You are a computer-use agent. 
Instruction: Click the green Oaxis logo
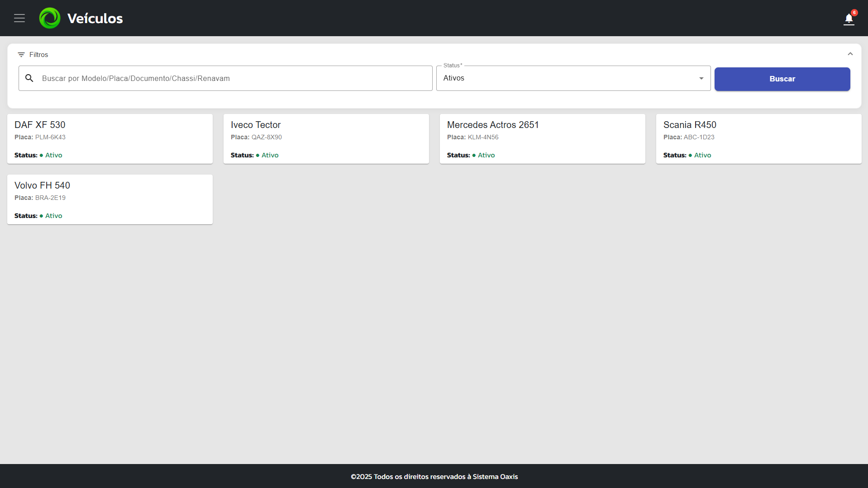(50, 18)
